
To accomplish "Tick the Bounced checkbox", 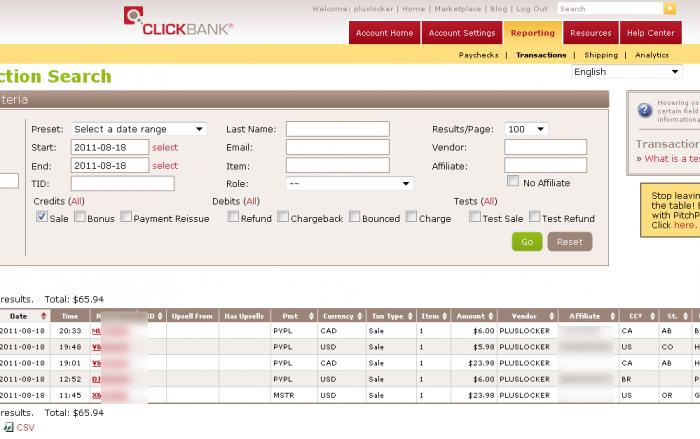I will [x=354, y=217].
